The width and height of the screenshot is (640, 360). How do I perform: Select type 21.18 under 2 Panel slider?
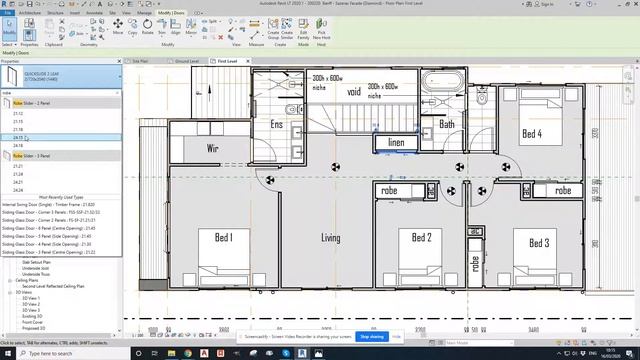(61, 129)
